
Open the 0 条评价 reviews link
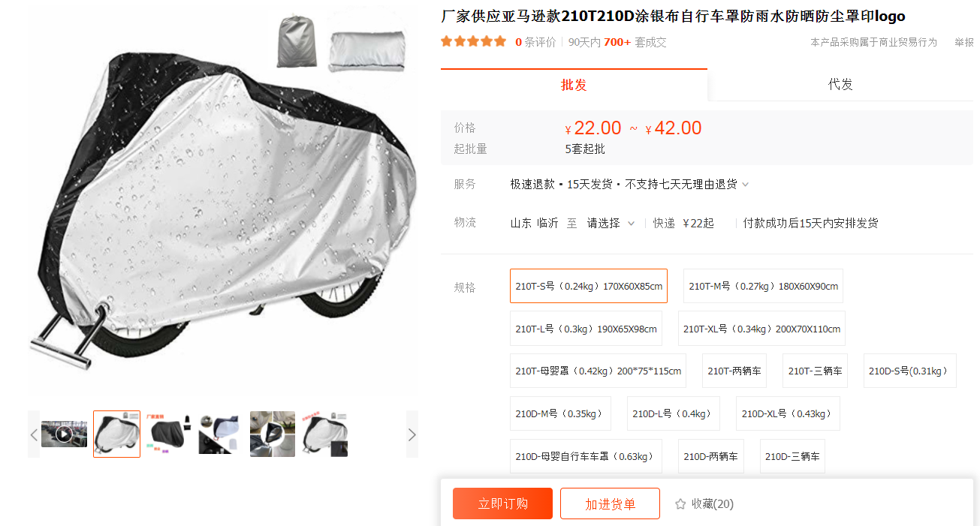[x=535, y=42]
